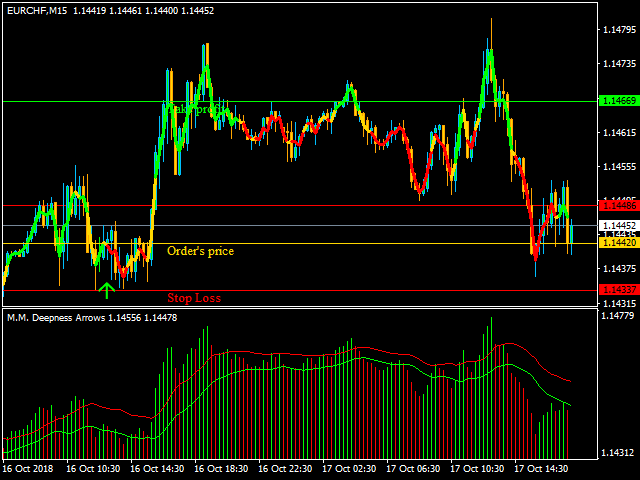
Task: Click the '17 Oct 14:30' time label
Action: click(x=541, y=469)
